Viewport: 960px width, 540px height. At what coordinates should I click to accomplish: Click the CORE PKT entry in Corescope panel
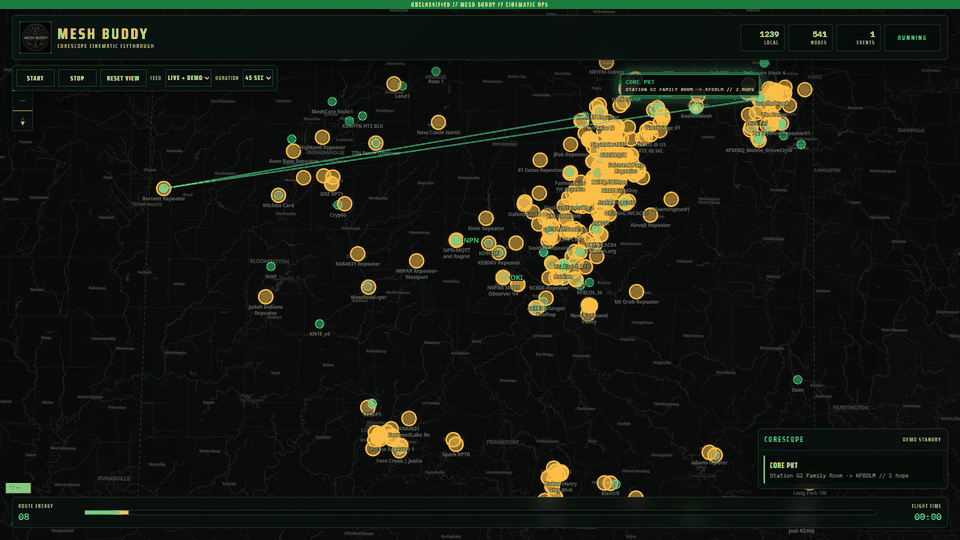click(x=853, y=470)
